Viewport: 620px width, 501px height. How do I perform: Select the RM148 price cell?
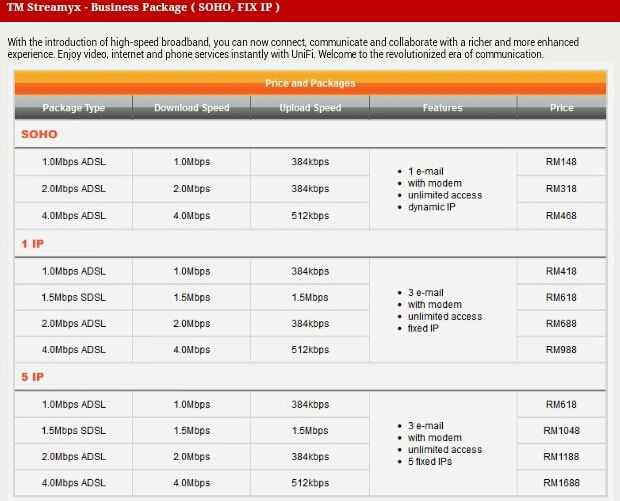tap(561, 161)
